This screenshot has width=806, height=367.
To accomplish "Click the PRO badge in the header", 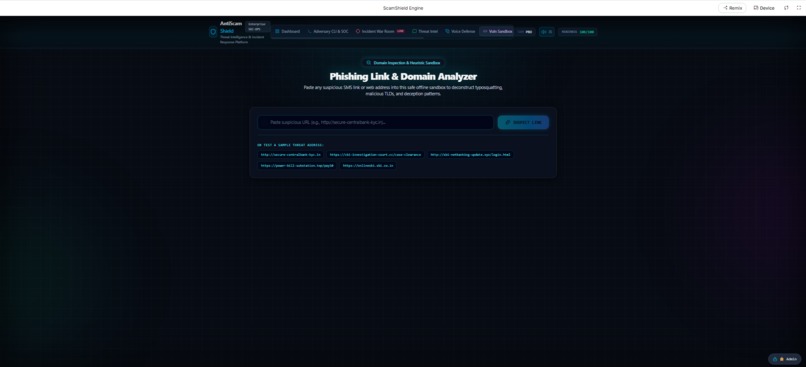I will point(526,32).
